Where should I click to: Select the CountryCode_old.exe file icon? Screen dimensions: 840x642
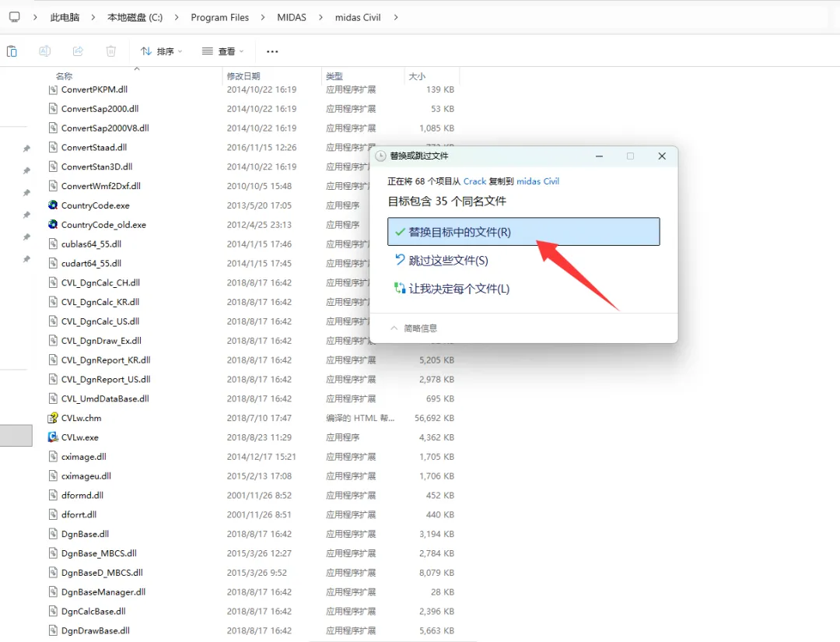[x=53, y=224]
